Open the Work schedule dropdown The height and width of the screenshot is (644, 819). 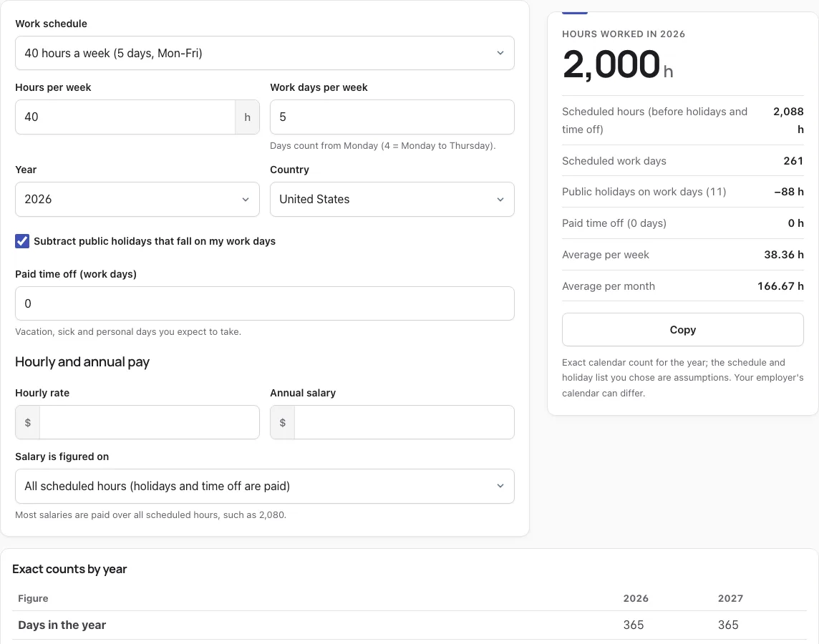[264, 53]
